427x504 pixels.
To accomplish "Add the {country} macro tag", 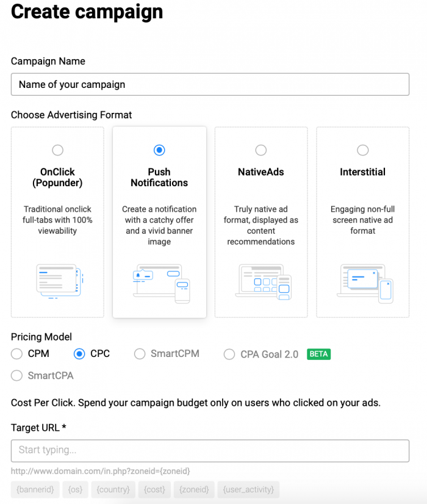I will (113, 489).
